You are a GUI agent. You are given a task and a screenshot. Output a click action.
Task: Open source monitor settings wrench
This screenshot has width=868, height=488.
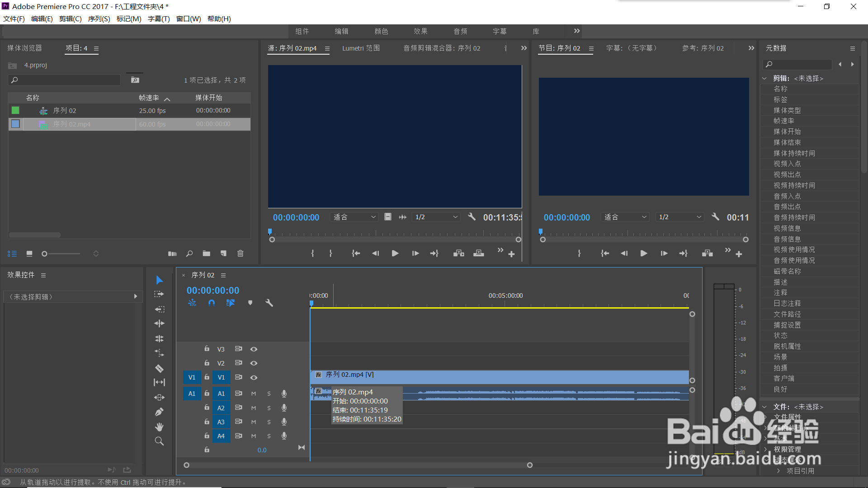point(472,217)
